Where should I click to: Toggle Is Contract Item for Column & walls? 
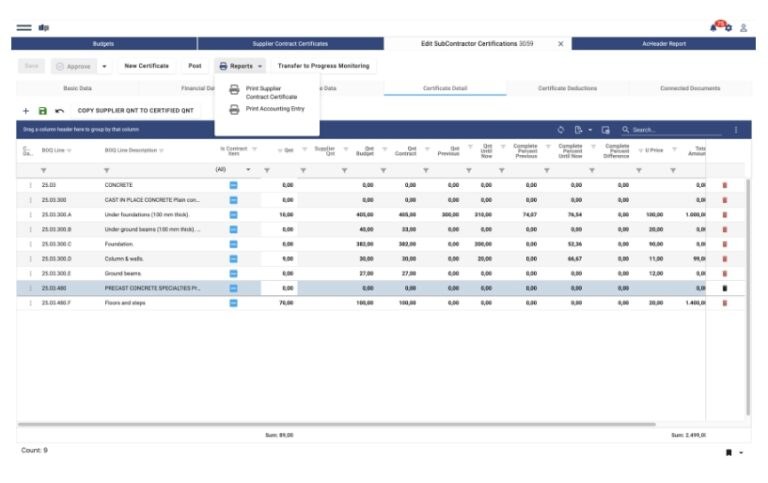(x=234, y=259)
